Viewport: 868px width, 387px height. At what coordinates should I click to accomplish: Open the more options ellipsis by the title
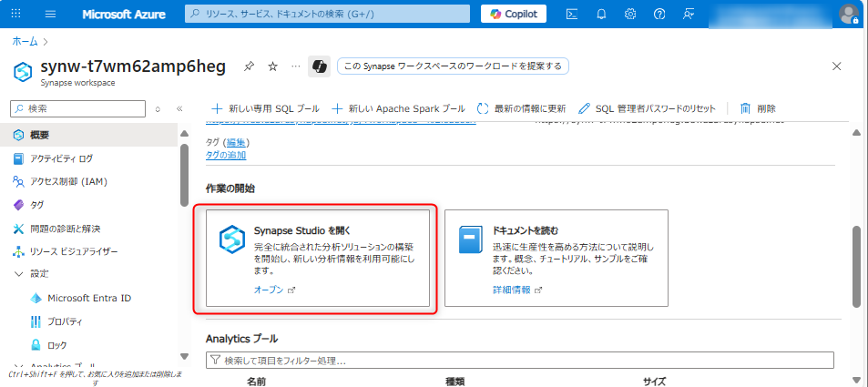pos(296,67)
